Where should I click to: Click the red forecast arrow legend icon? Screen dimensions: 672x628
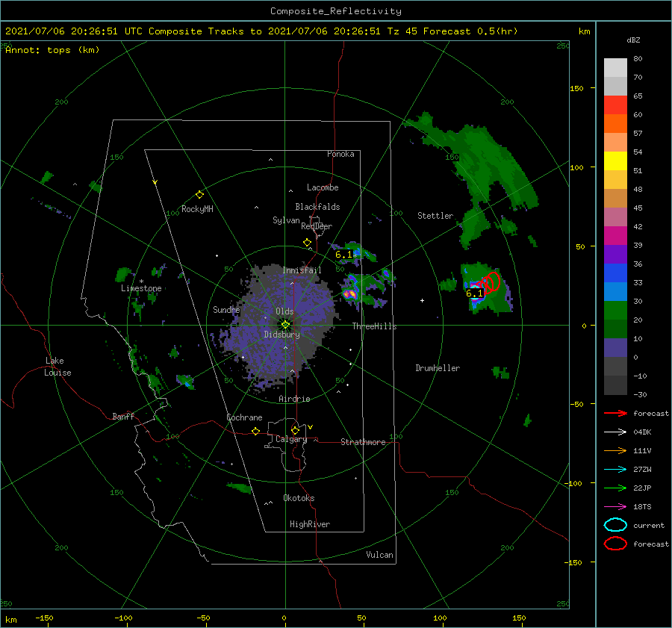(x=615, y=413)
